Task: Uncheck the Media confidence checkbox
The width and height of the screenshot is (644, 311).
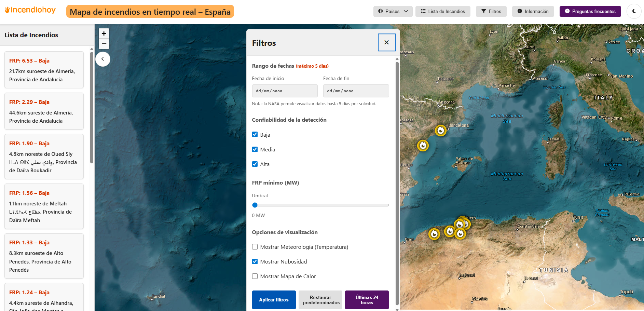Action: 255,149
